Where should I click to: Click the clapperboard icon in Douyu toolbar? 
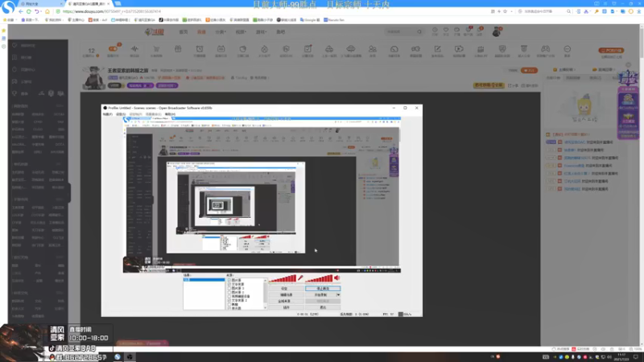481,49
